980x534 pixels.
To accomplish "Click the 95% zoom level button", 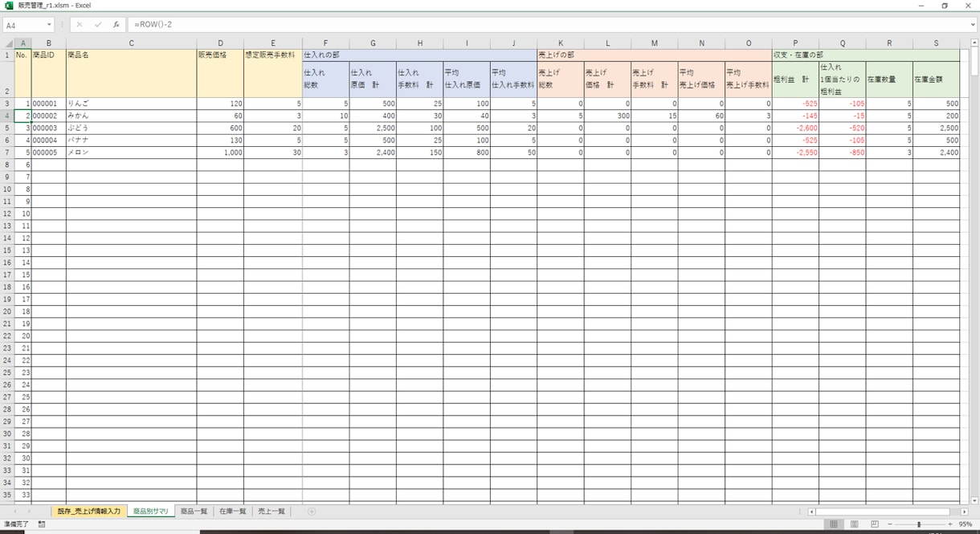I will tap(966, 524).
